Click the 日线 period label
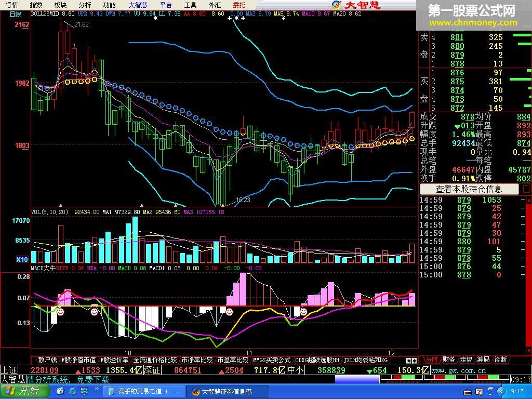 click(x=16, y=14)
